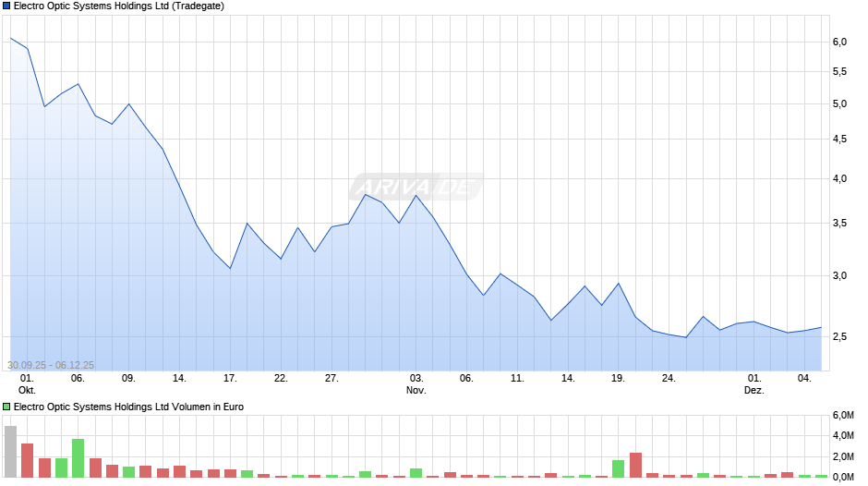Click the 6,0 price axis label
Viewport: 868px width, 486px height.
click(x=839, y=43)
